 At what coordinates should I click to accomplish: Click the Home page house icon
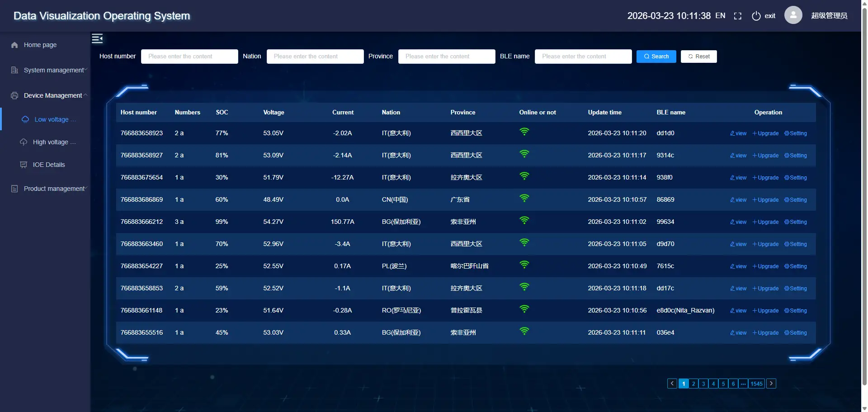pyautogui.click(x=14, y=45)
